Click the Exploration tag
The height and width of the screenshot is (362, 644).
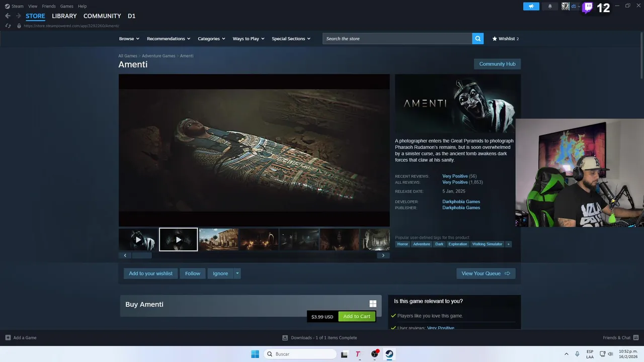(x=458, y=244)
